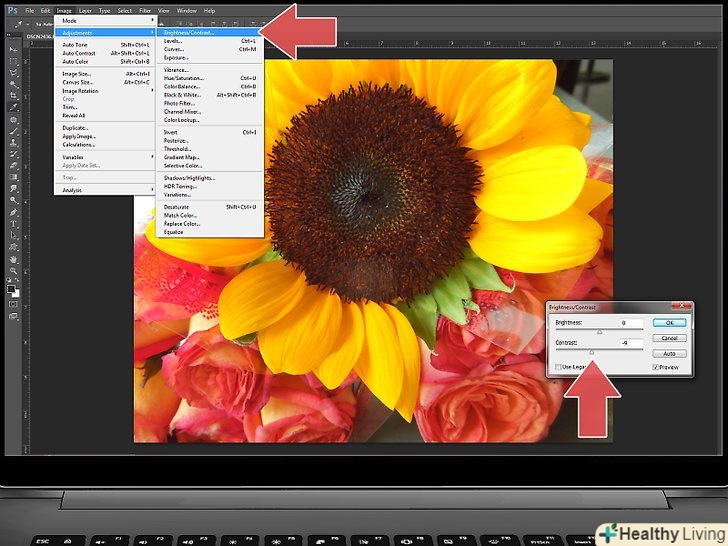
Task: Uncheck the Preview checkbox
Action: [x=656, y=367]
